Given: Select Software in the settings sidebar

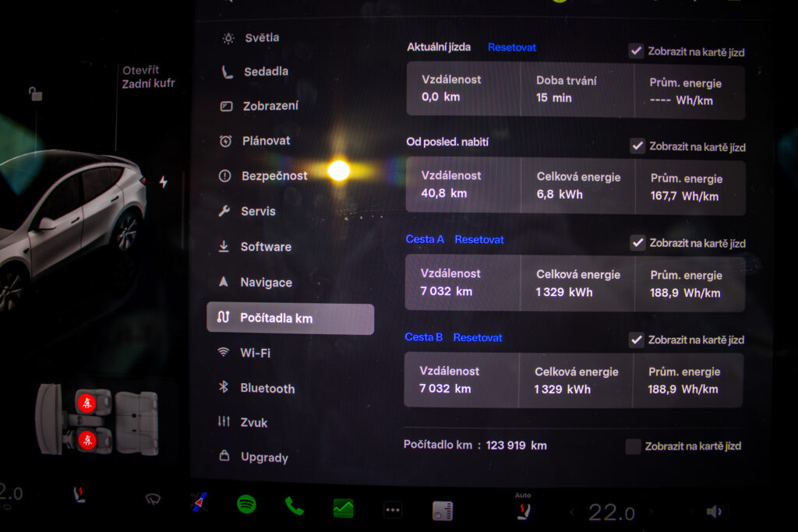Looking at the screenshot, I should 265,247.
